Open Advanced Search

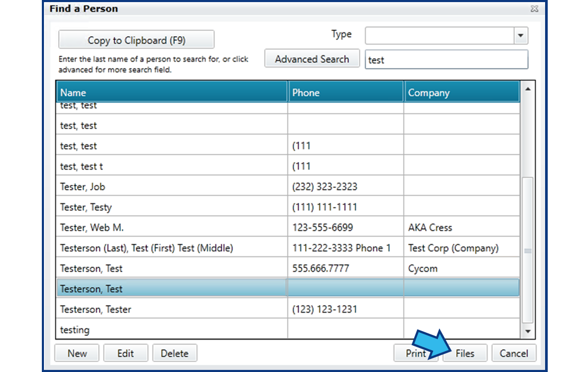[x=312, y=59]
